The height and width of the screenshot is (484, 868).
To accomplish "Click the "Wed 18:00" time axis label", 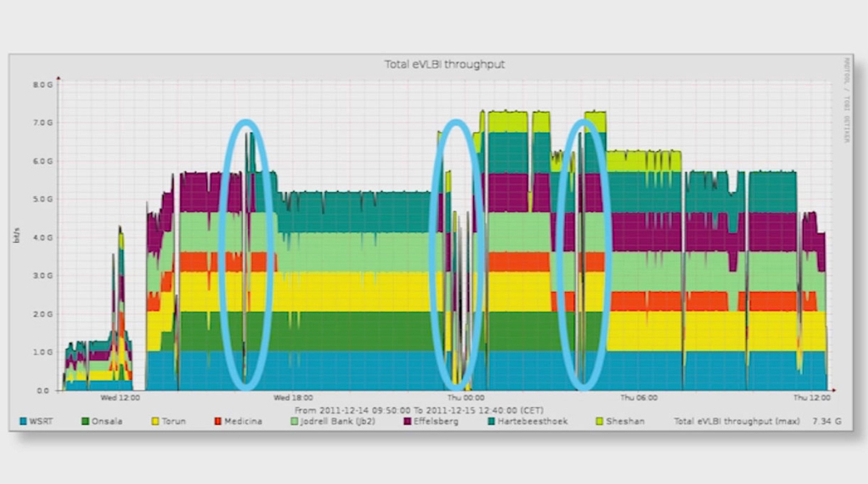I will tap(293, 398).
